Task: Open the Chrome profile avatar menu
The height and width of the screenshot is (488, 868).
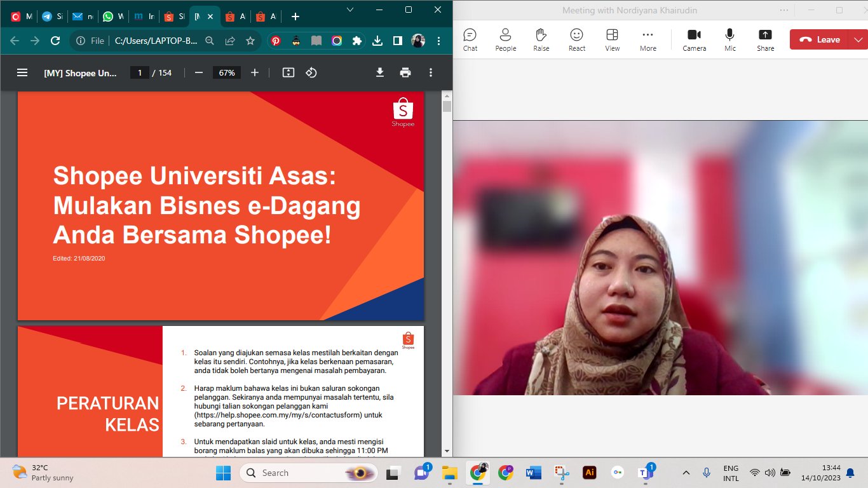Action: pyautogui.click(x=418, y=41)
